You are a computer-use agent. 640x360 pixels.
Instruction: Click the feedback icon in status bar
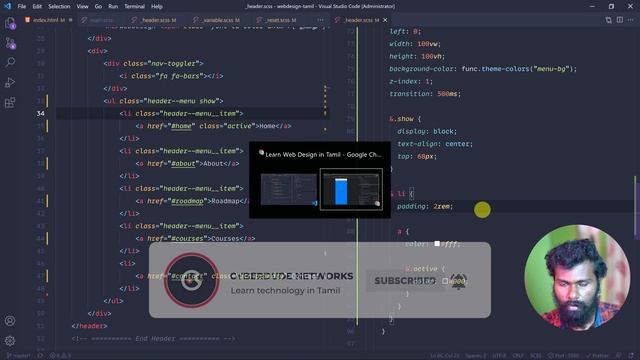pyautogui.click(x=619, y=356)
